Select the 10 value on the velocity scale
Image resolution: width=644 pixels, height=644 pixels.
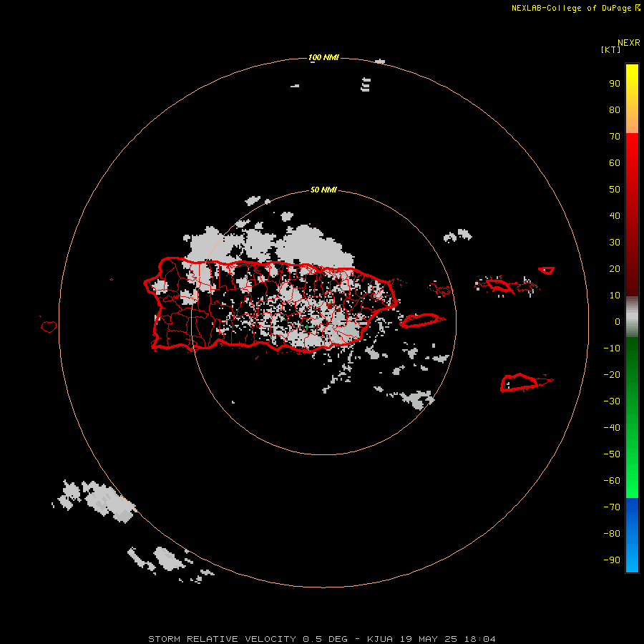point(615,296)
